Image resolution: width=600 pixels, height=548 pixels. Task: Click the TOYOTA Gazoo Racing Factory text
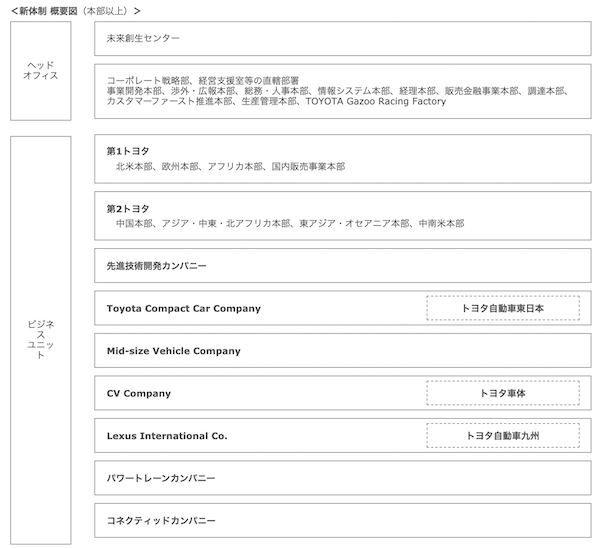pyautogui.click(x=376, y=101)
